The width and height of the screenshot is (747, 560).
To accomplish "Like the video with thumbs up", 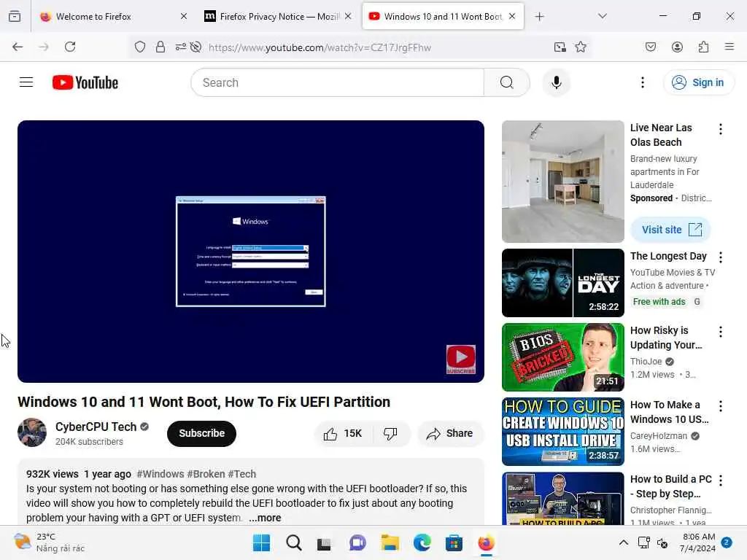I will point(343,433).
